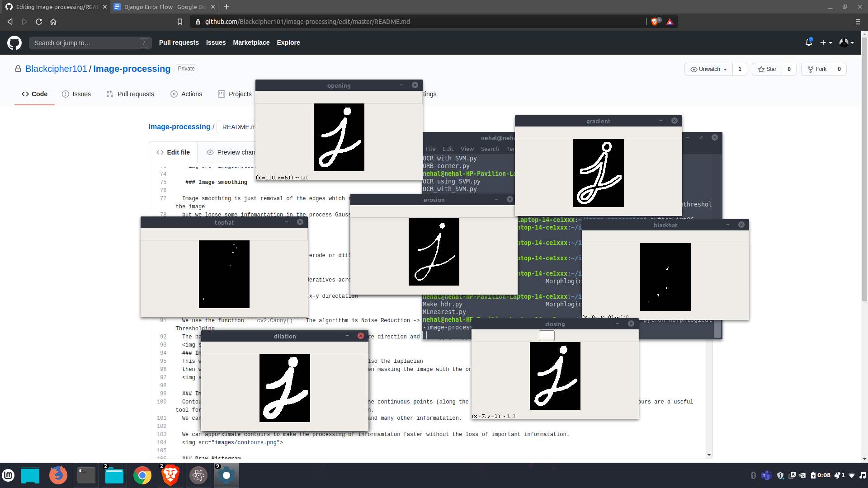Launch Firefox from the taskbar
Viewport: 868px width, 488px height.
(58, 475)
